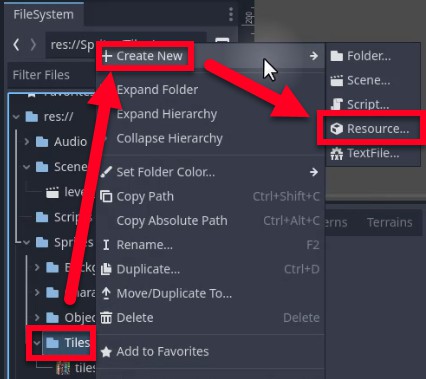The height and width of the screenshot is (379, 426).
Task: Choose TextFile... from Create New submenu
Action: pos(373,153)
